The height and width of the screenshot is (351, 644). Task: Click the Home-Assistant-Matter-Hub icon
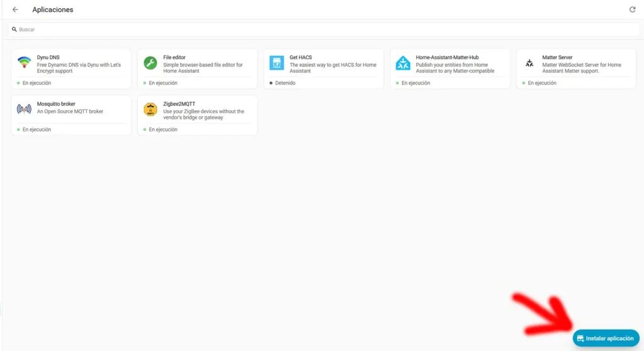[x=403, y=62]
